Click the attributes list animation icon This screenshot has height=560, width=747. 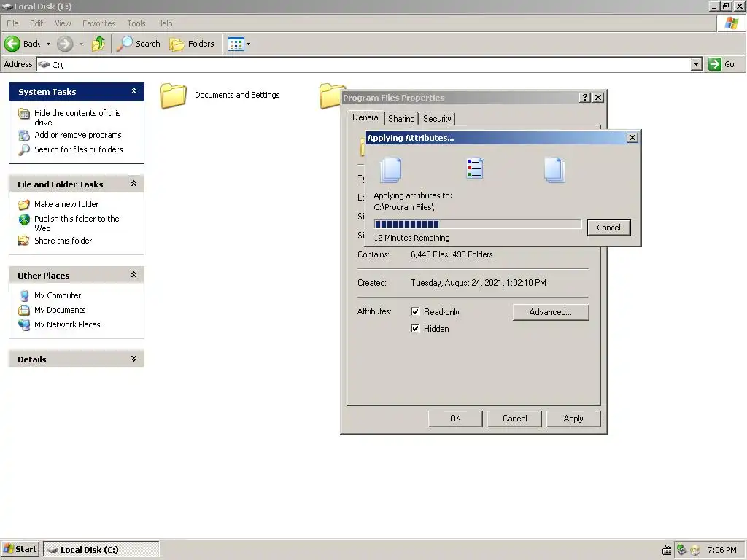click(x=474, y=168)
